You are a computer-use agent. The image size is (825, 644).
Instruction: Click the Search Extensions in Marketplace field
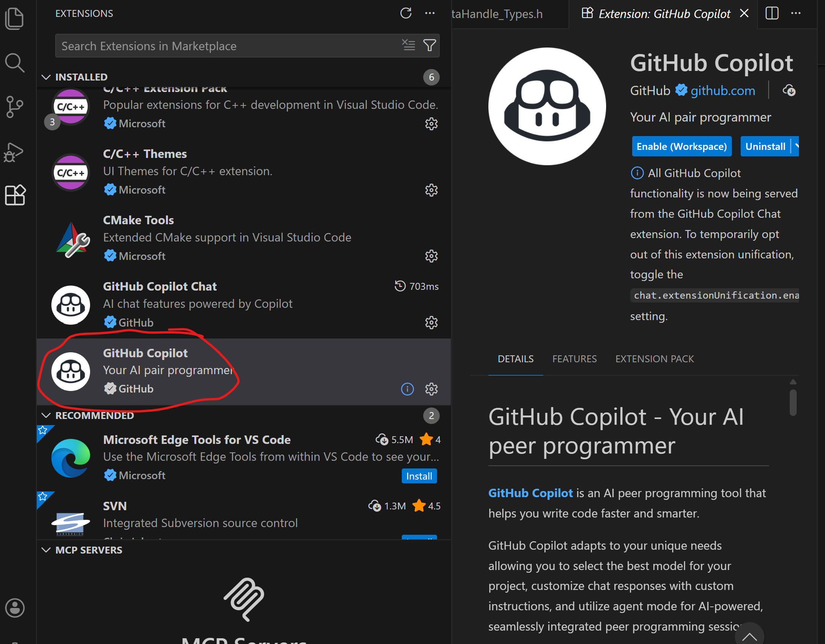tap(226, 46)
